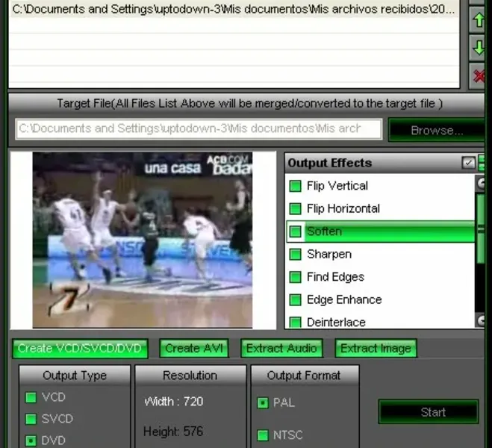The height and width of the screenshot is (448, 492).
Task: Select VCD output type
Action: tap(31, 397)
